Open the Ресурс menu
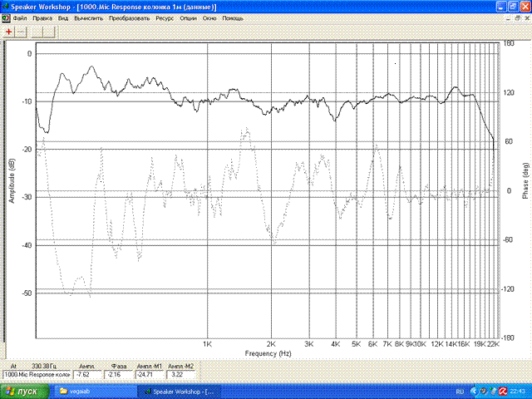This screenshot has width=532, height=399. click(165, 18)
